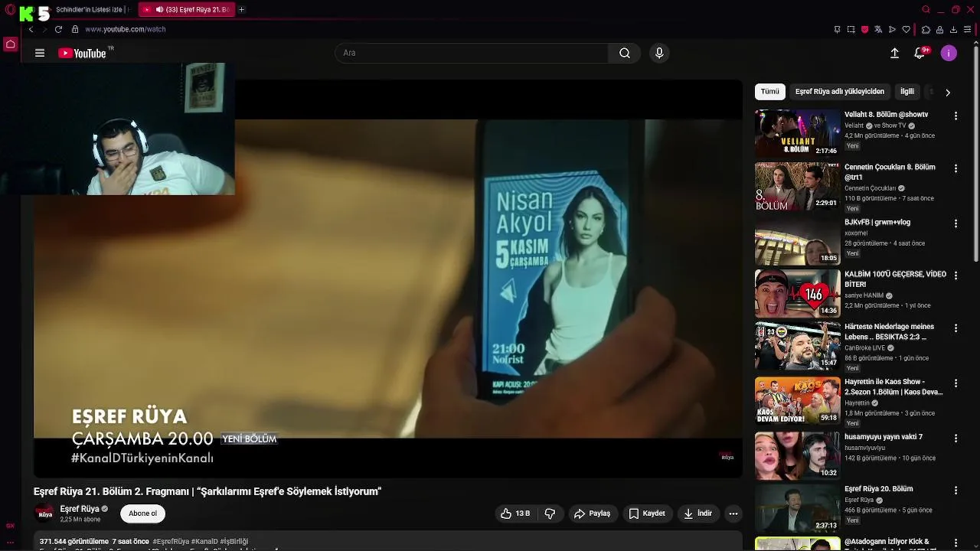980x551 pixels.
Task: Click the Paylaş share button
Action: click(x=593, y=514)
